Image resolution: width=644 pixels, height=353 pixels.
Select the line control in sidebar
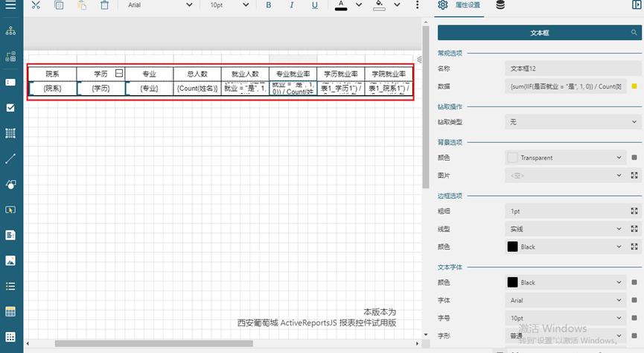tap(10, 159)
